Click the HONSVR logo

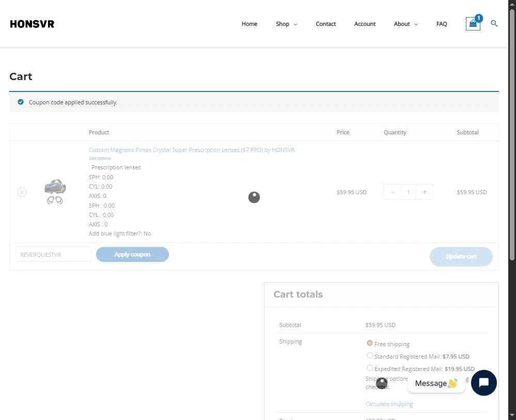(x=32, y=24)
